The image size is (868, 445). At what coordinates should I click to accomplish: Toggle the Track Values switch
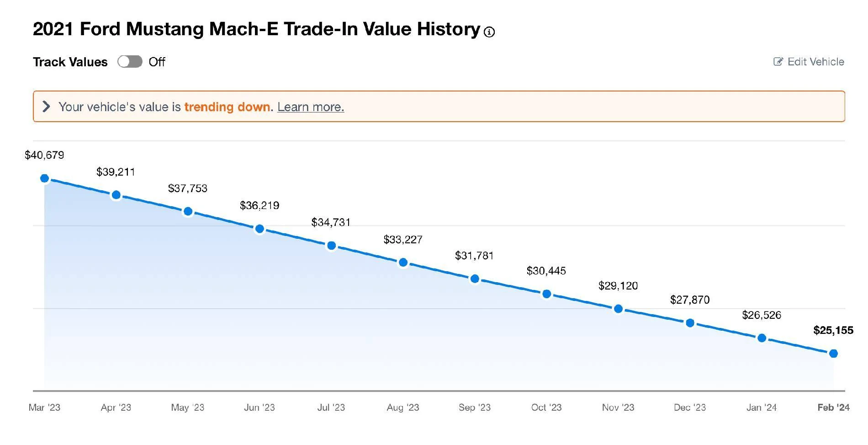point(130,62)
